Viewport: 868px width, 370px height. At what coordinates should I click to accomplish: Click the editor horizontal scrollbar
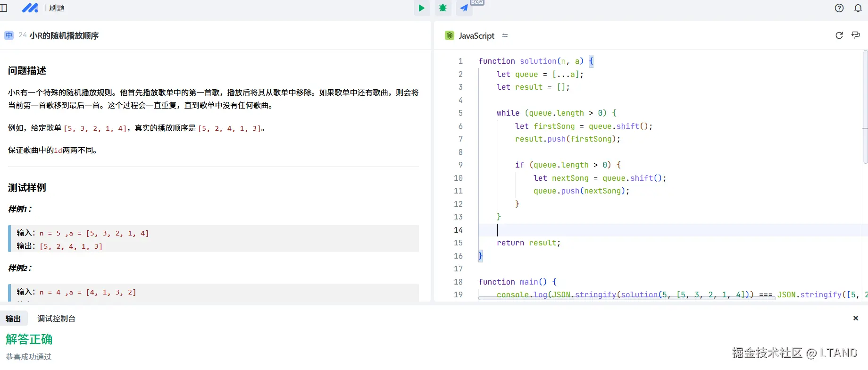coord(626,298)
